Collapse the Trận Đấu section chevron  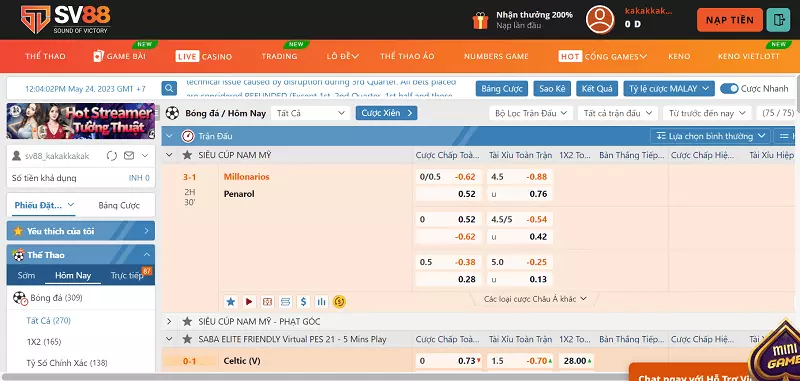pyautogui.click(x=169, y=136)
